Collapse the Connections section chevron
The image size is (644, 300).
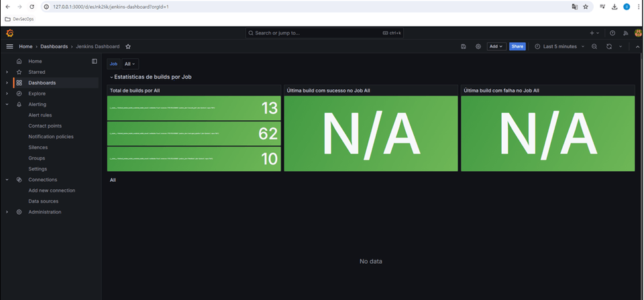[7, 180]
